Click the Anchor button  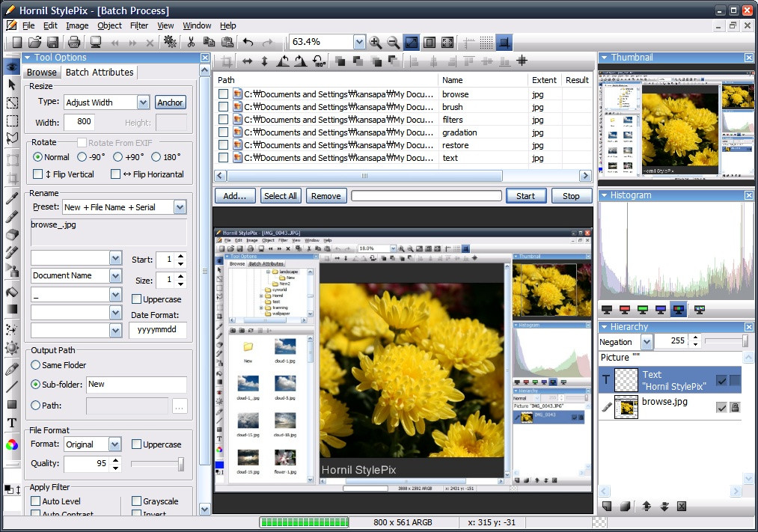tap(170, 103)
